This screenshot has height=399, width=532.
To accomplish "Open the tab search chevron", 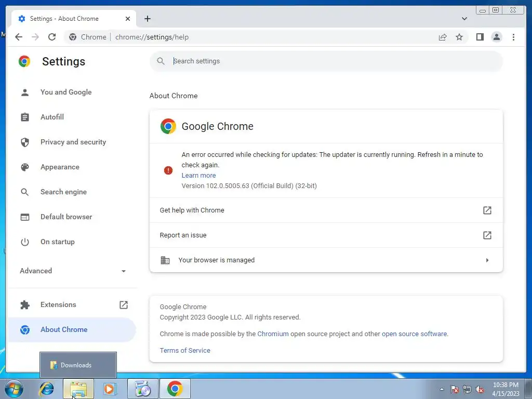I will (464, 19).
